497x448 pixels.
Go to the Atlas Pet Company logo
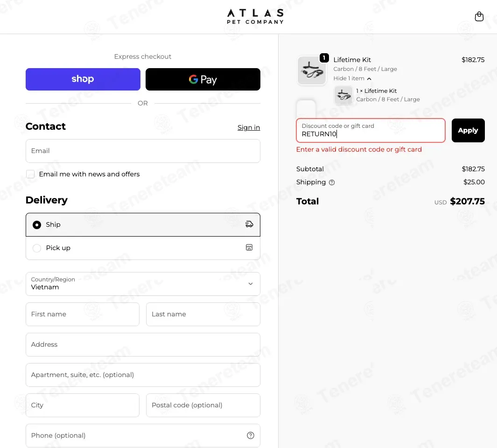tap(255, 16)
